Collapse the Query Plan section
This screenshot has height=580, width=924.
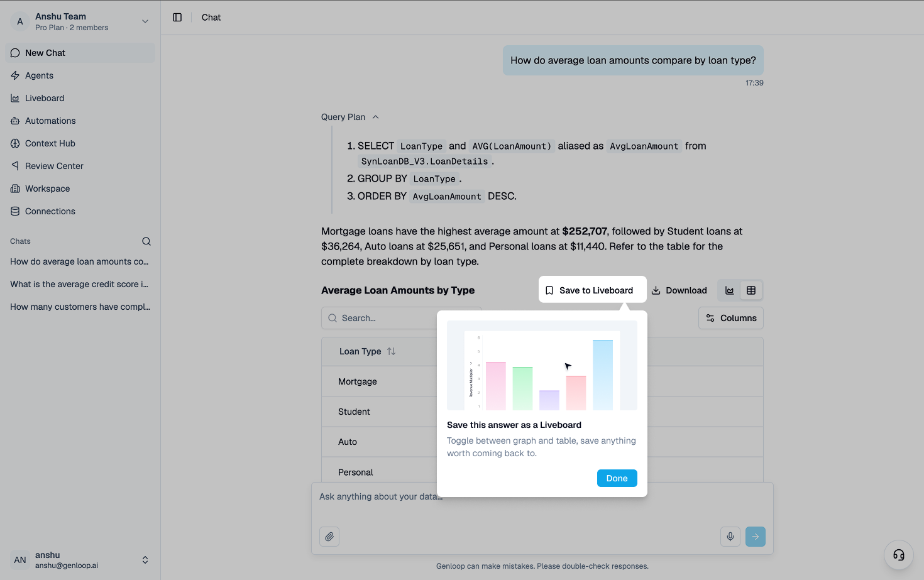350,117
